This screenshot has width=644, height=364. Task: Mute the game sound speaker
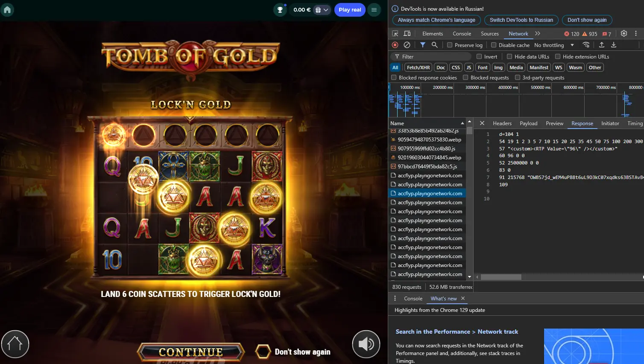pos(366,344)
